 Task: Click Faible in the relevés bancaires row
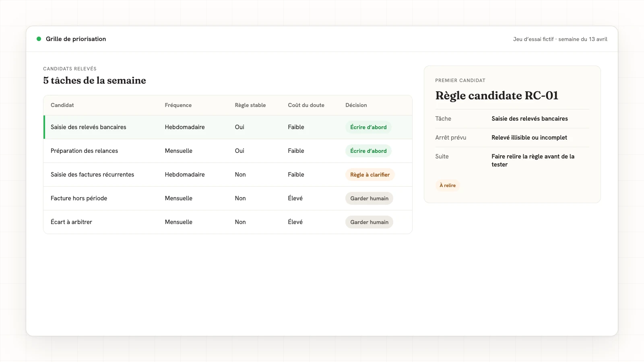296,127
